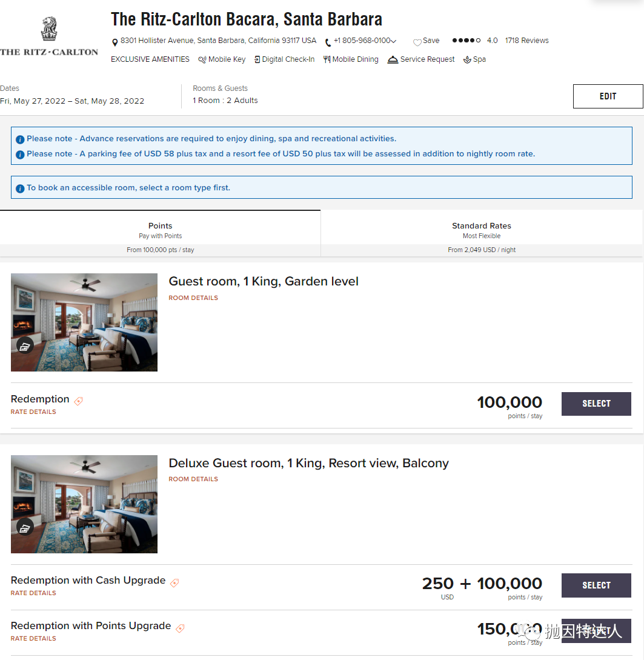644x660 pixels.
Task: Click the Digital Check-In amenity label
Action: 288,59
